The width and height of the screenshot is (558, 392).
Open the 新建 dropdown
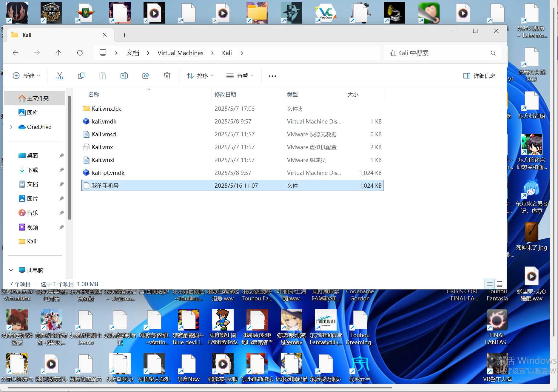(x=26, y=76)
